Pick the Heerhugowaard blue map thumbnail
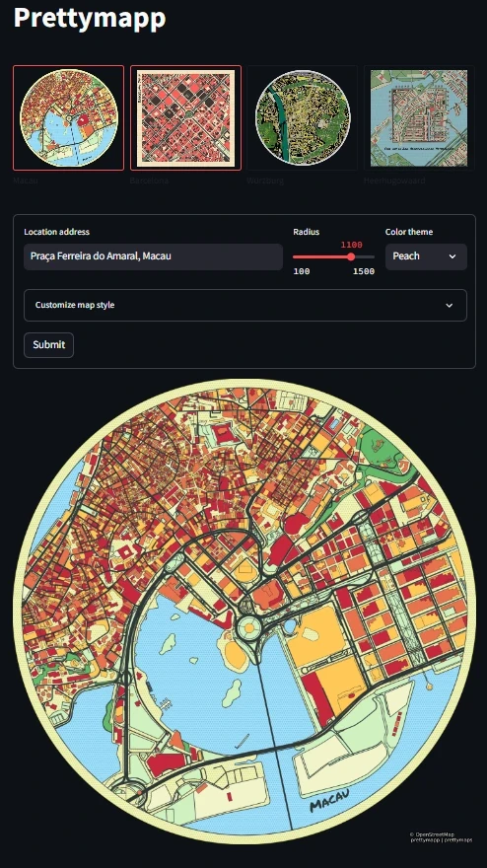 419,117
